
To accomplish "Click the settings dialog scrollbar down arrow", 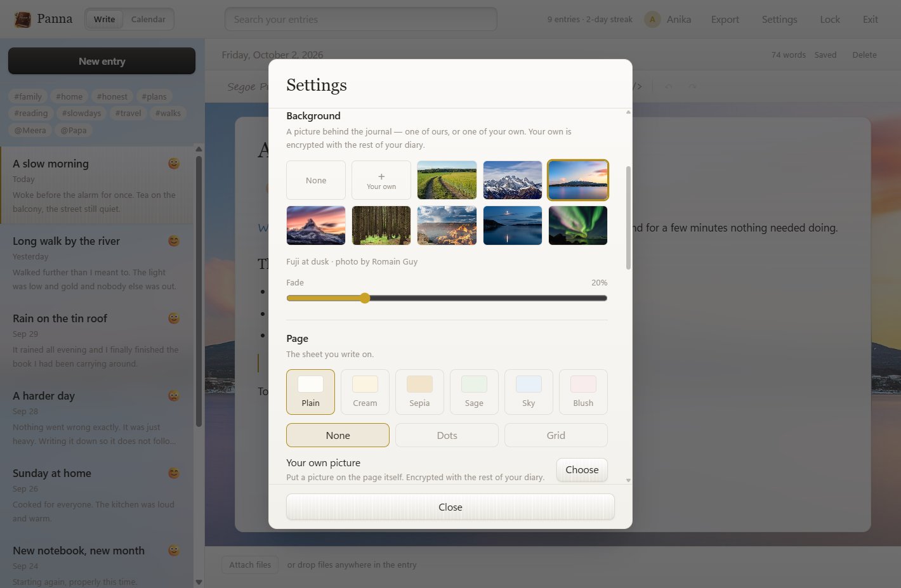I will tap(628, 480).
